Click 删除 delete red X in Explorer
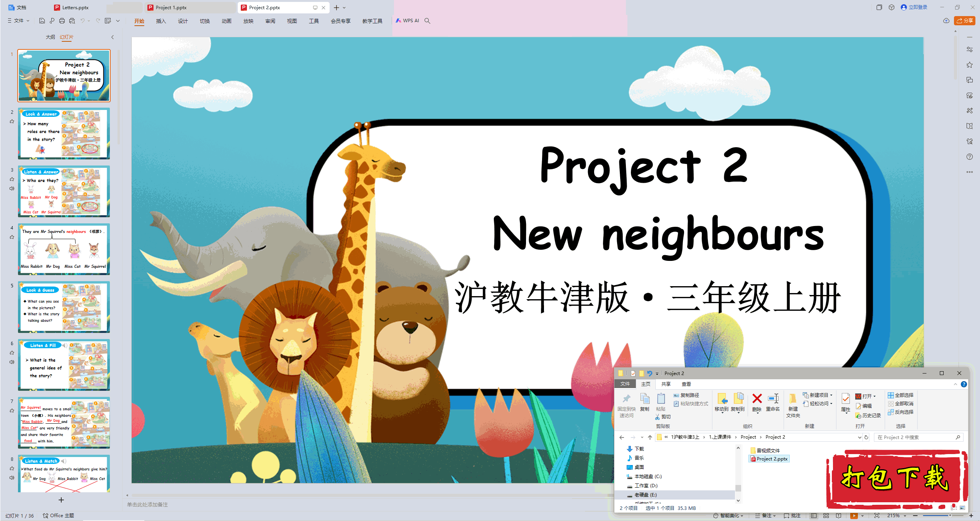 tap(757, 402)
